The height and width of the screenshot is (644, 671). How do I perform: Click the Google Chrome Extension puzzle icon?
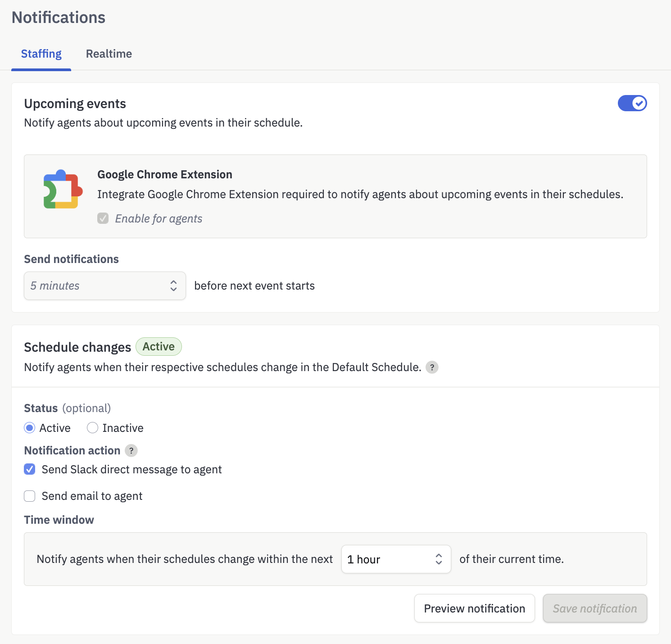coord(63,189)
